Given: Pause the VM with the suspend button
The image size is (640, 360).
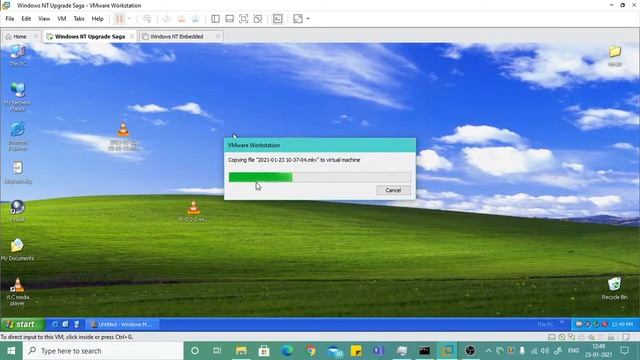Looking at the screenshot, I should (119, 19).
